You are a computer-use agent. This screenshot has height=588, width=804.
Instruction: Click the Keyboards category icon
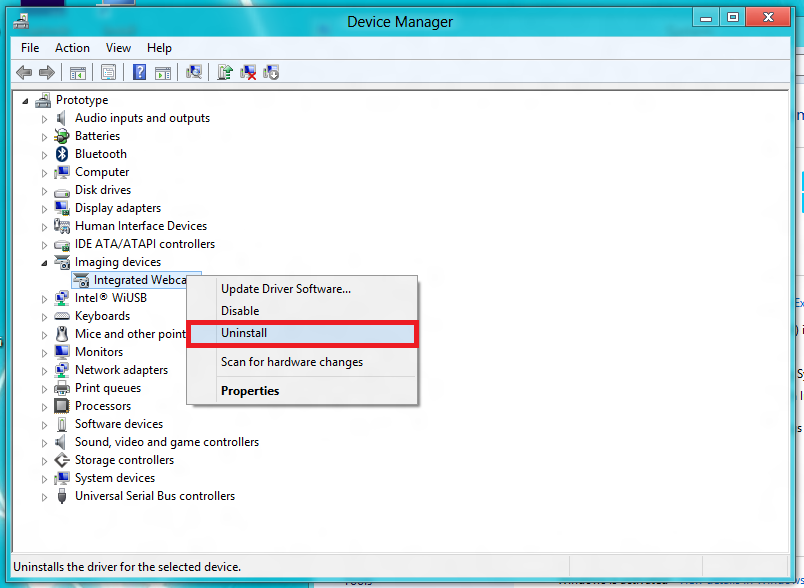[x=62, y=316]
